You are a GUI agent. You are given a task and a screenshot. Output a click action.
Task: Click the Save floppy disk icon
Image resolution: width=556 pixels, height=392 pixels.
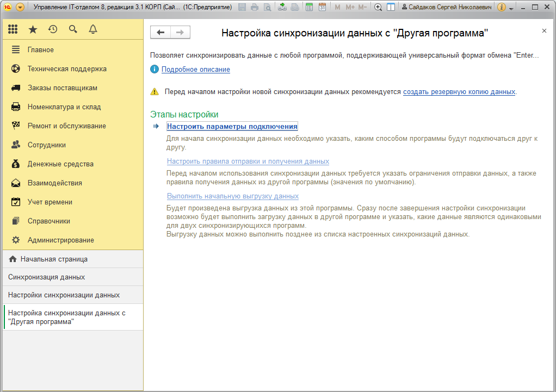pyautogui.click(x=242, y=7)
